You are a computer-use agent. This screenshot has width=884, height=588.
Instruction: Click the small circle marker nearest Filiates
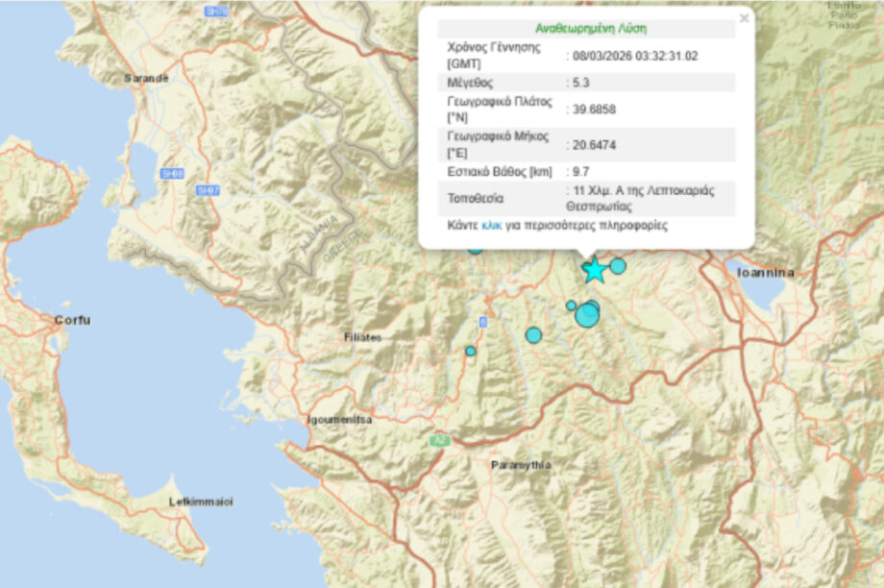coord(471,351)
